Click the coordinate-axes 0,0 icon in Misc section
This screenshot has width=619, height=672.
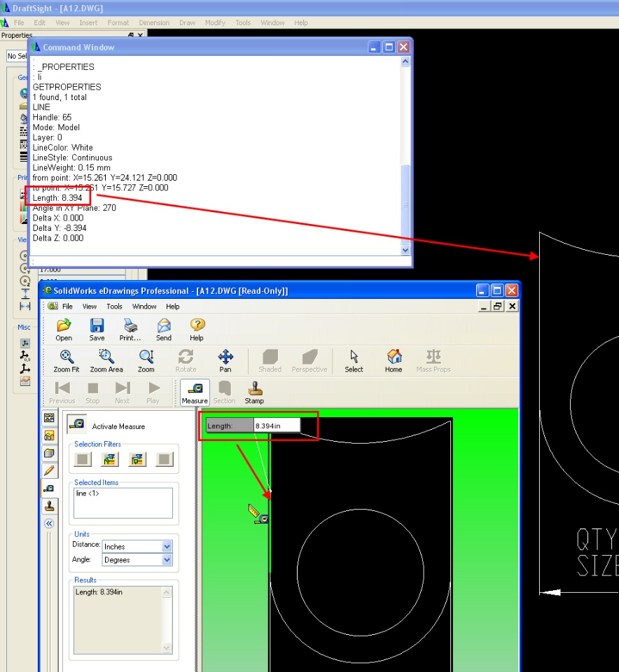(x=25, y=356)
